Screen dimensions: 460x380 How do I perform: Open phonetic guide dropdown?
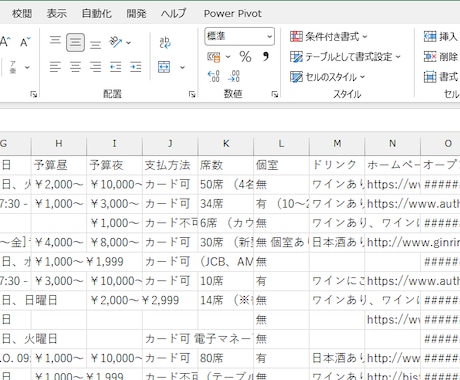pos(27,67)
